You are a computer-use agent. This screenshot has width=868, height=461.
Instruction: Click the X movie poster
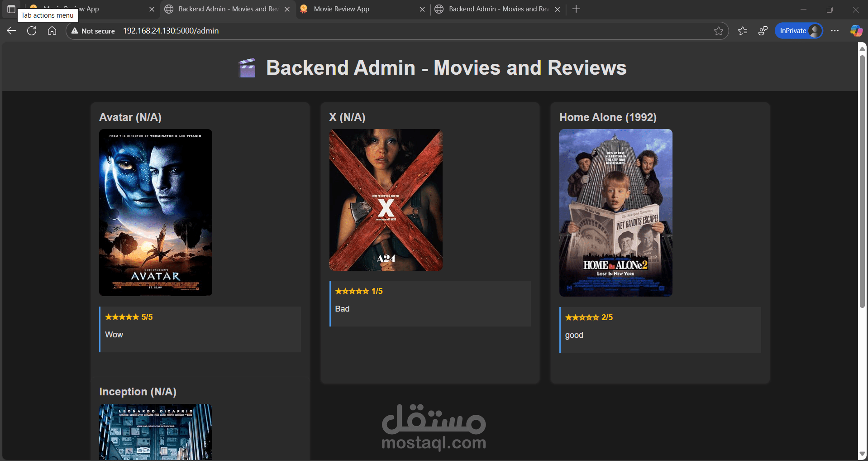[386, 200]
